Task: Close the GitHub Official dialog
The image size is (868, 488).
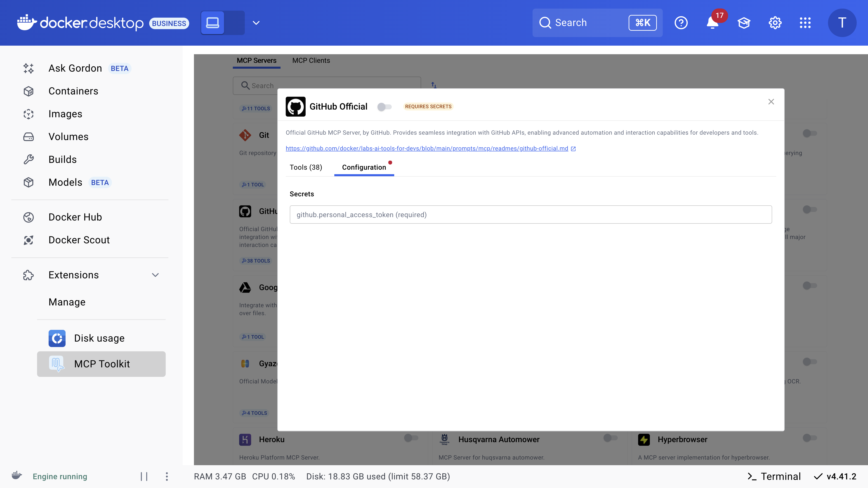Action: click(x=771, y=102)
